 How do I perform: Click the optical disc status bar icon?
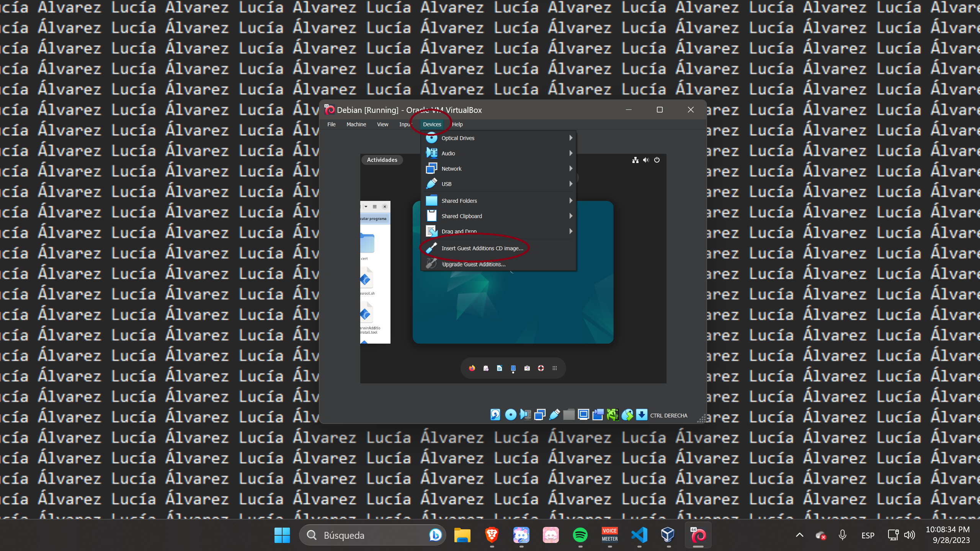point(510,415)
